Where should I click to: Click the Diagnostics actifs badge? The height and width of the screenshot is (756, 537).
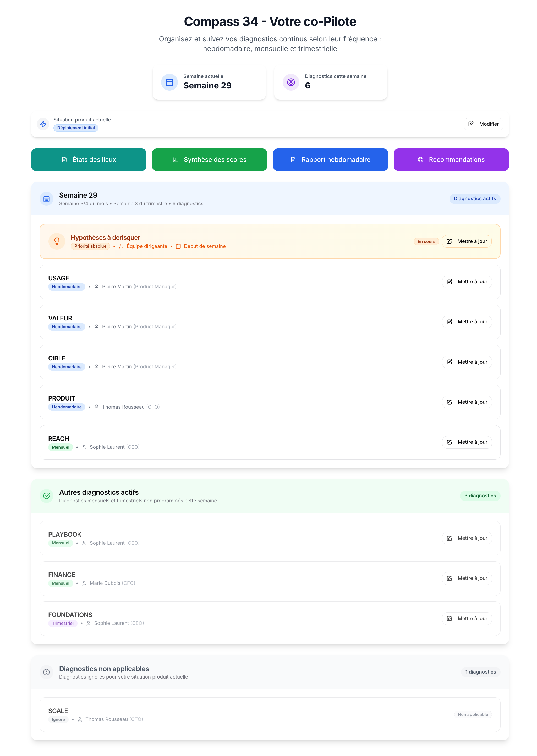tap(475, 199)
